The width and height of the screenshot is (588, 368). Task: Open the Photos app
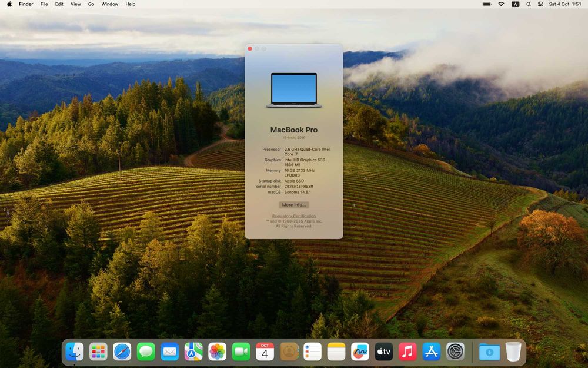pos(217,352)
